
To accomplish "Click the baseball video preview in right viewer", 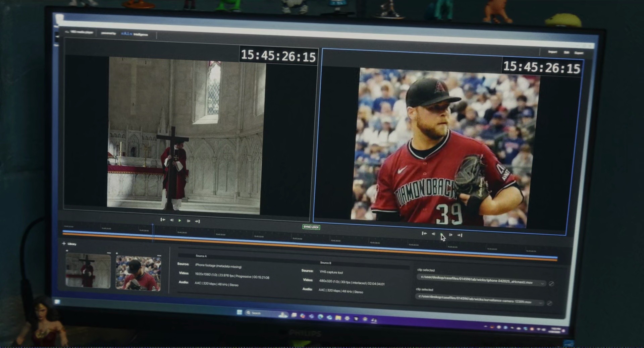I will tap(445, 148).
